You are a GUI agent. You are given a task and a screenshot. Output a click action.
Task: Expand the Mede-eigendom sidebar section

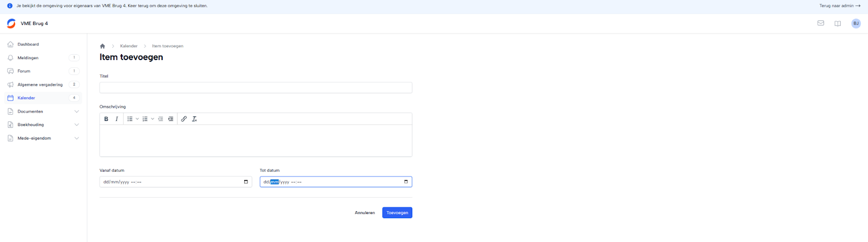pos(76,138)
